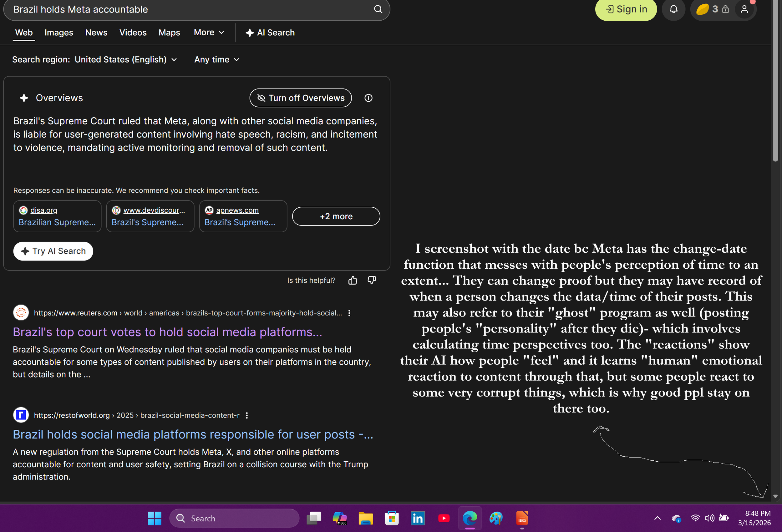This screenshot has height=532, width=782.
Task: Turn off Overviews toggle button
Action: [x=301, y=98]
